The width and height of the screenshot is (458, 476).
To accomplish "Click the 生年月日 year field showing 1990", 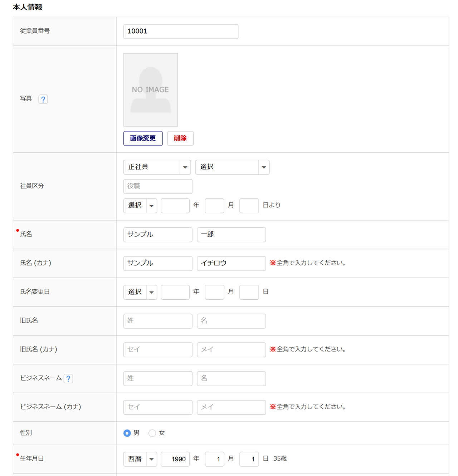I will pyautogui.click(x=175, y=459).
